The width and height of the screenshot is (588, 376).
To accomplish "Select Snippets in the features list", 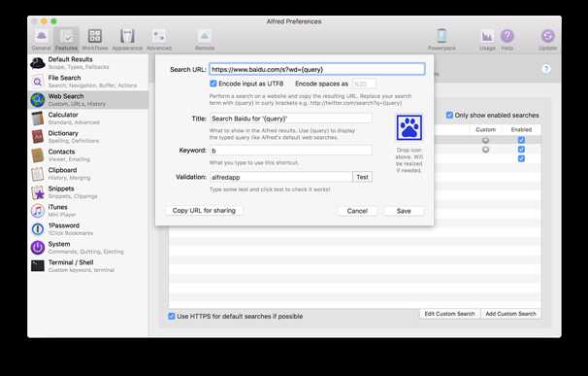I will coord(88,192).
